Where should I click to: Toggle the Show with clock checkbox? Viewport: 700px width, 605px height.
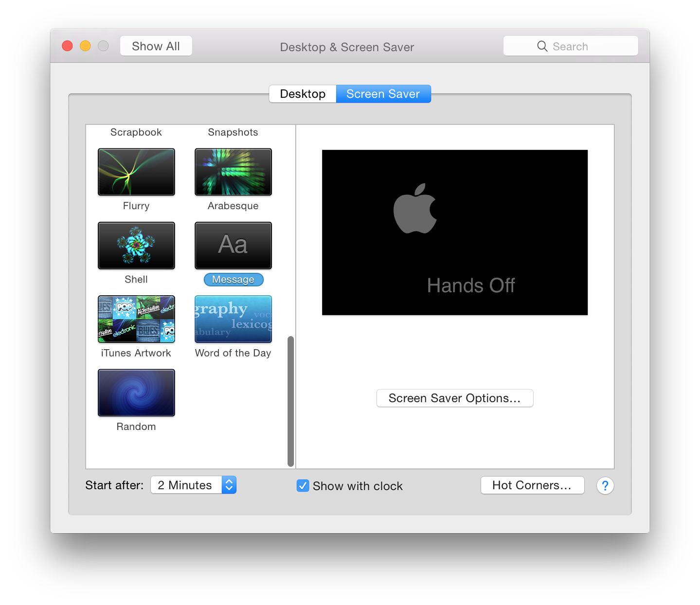303,486
